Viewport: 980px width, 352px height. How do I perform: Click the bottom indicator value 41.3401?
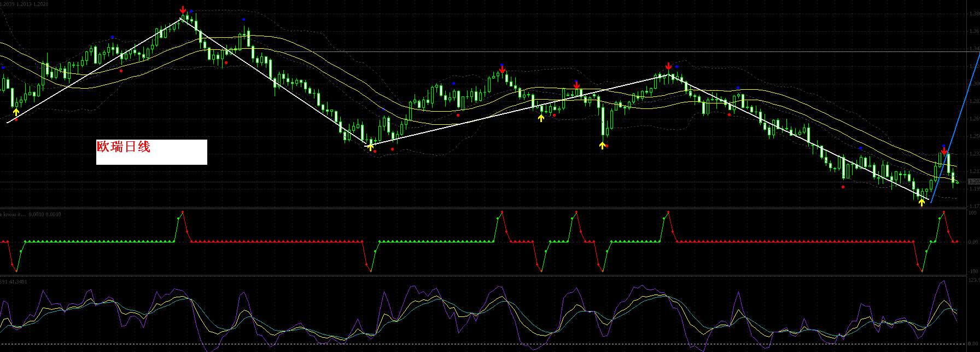pyautogui.click(x=17, y=282)
